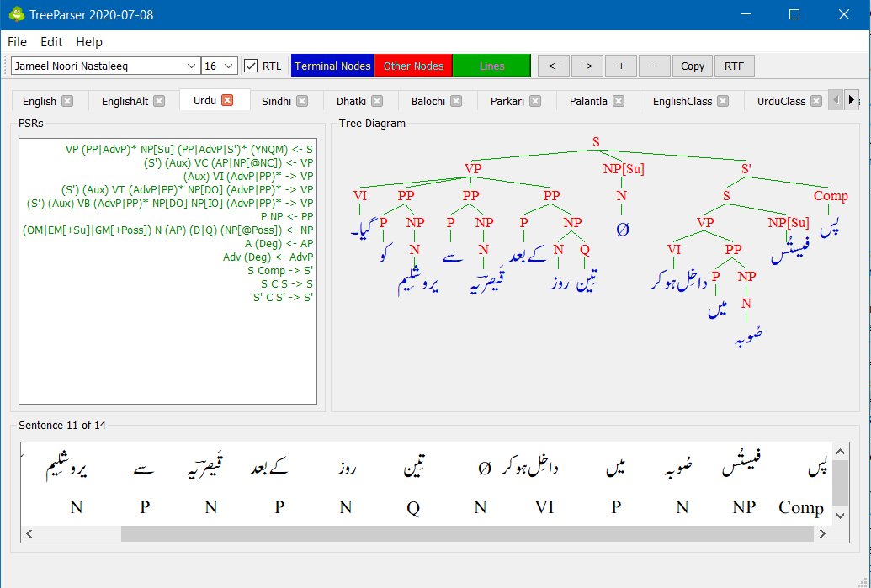
Task: Click the right tab-scroll chevron icon
Action: 852,99
